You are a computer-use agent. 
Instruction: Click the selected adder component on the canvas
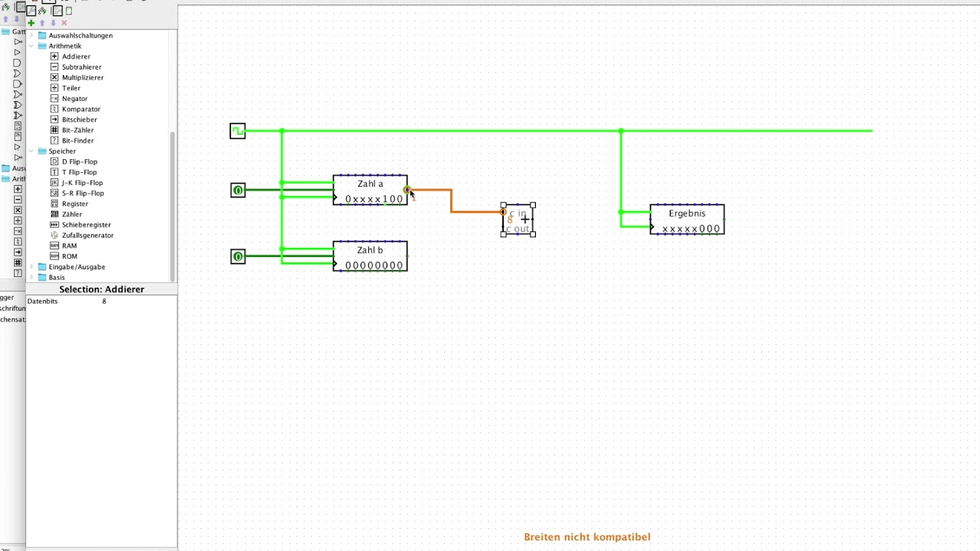tap(518, 220)
